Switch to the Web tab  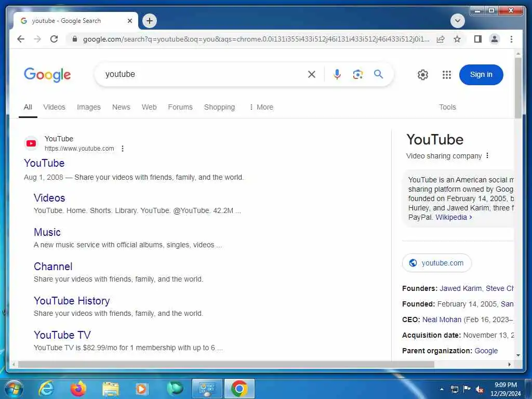pyautogui.click(x=149, y=107)
